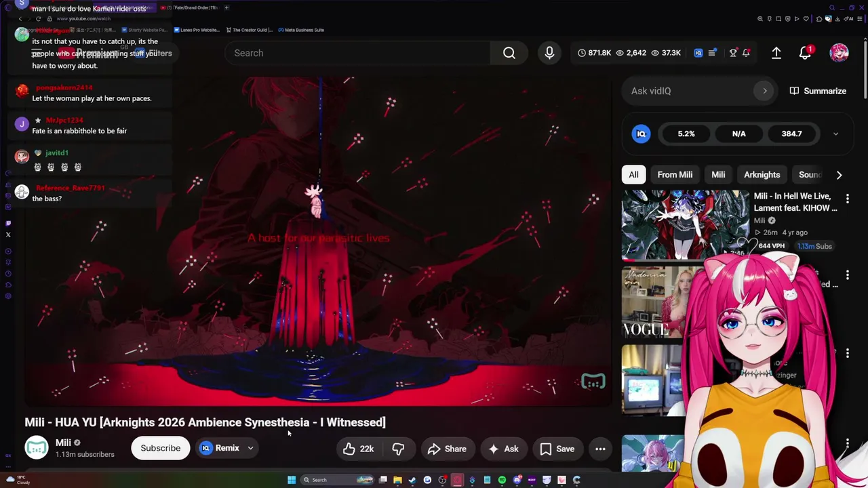868x488 pixels.
Task: Open the VOGUE Madonna video thumbnail
Action: point(655,302)
